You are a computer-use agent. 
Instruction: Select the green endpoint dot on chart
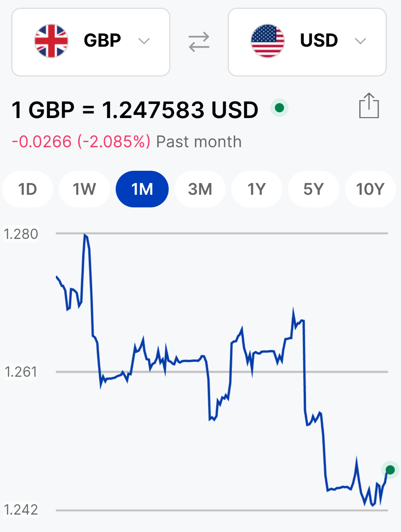click(390, 470)
